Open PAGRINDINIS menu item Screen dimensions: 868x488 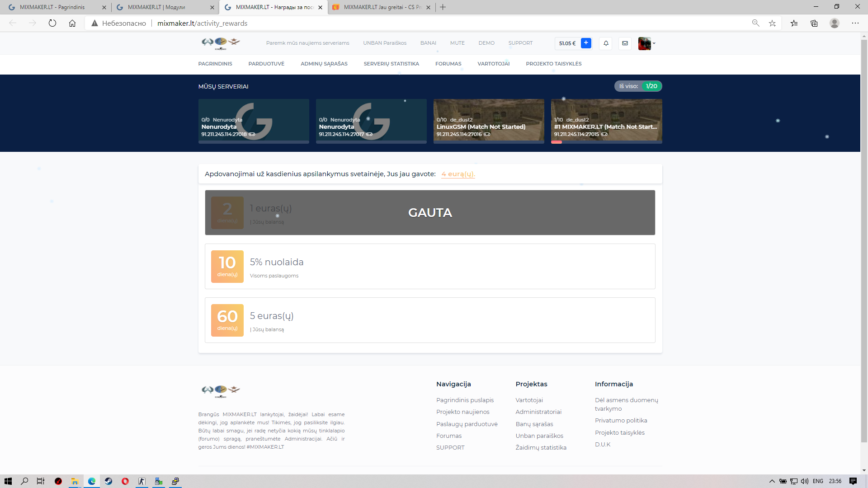tap(215, 64)
